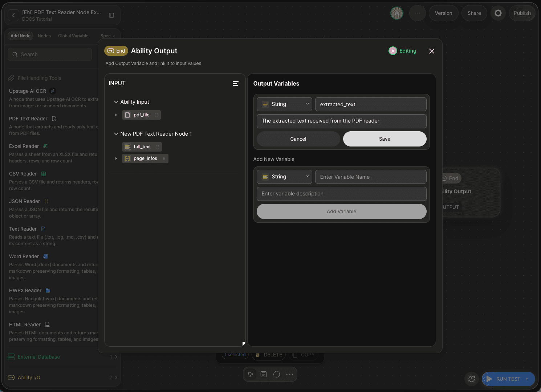Screen dimensions: 541x392
Task: Click the node Search field
Action: (x=50, y=54)
